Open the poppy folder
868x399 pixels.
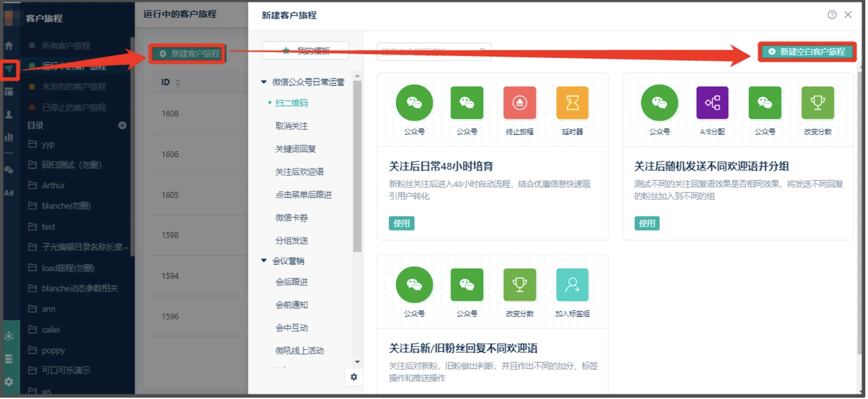[54, 351]
